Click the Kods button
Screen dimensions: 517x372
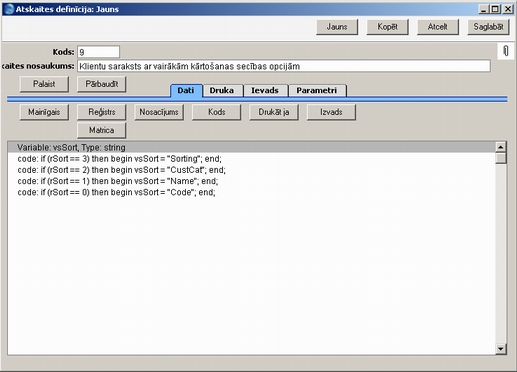click(216, 112)
